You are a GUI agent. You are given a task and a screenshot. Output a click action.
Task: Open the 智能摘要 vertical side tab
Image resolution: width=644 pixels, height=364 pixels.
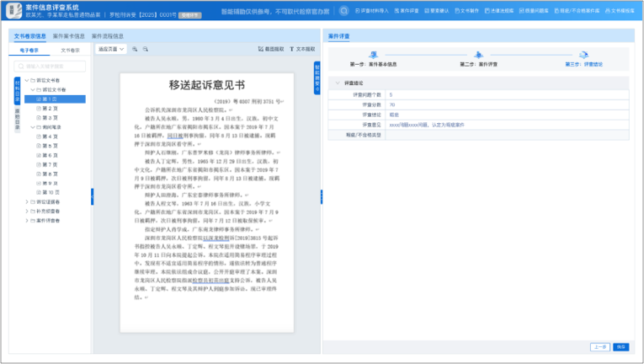pyautogui.click(x=317, y=78)
